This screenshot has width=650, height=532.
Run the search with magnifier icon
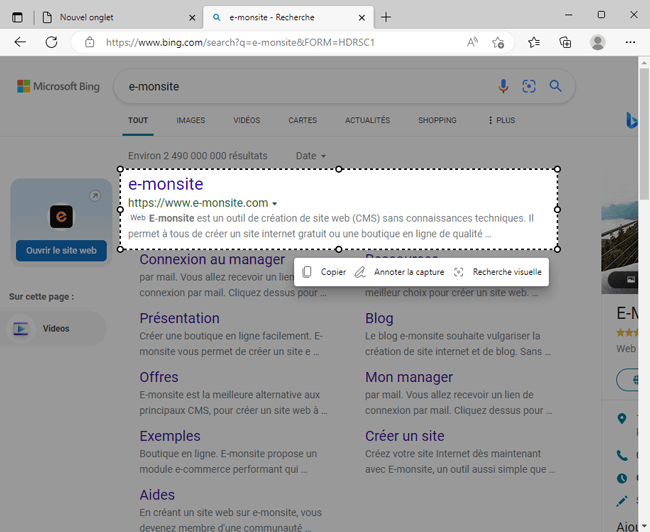tap(555, 86)
